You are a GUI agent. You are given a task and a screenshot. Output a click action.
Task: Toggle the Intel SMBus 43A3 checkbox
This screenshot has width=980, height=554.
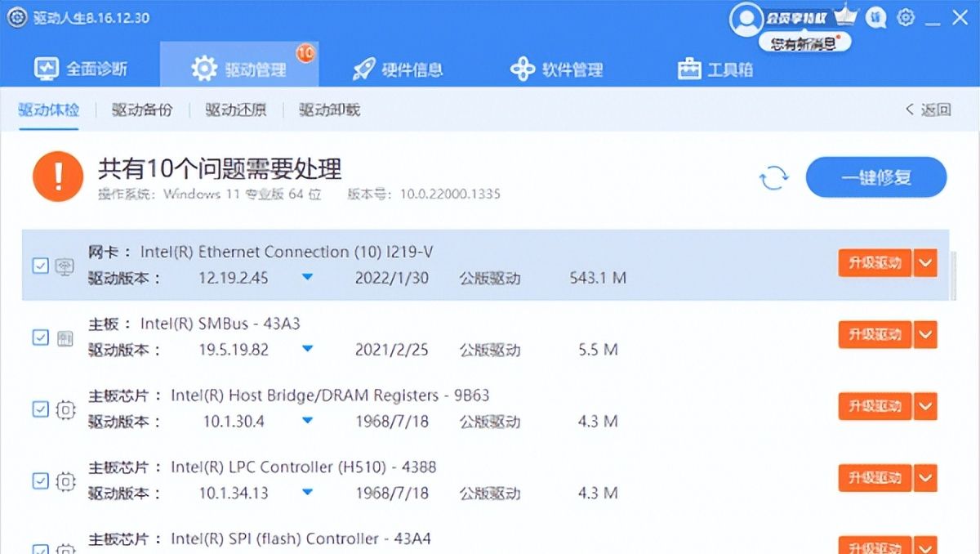pyautogui.click(x=40, y=337)
